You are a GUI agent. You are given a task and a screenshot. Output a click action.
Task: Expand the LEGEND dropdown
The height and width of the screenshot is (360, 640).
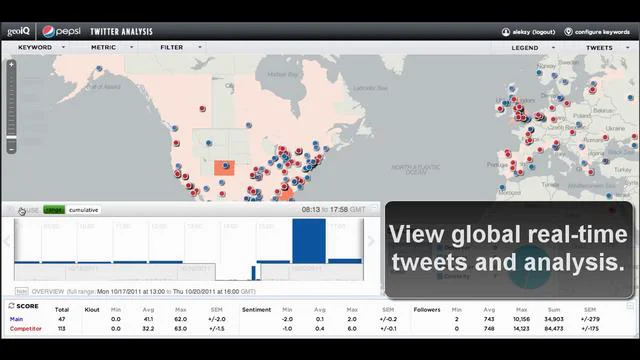[533, 48]
